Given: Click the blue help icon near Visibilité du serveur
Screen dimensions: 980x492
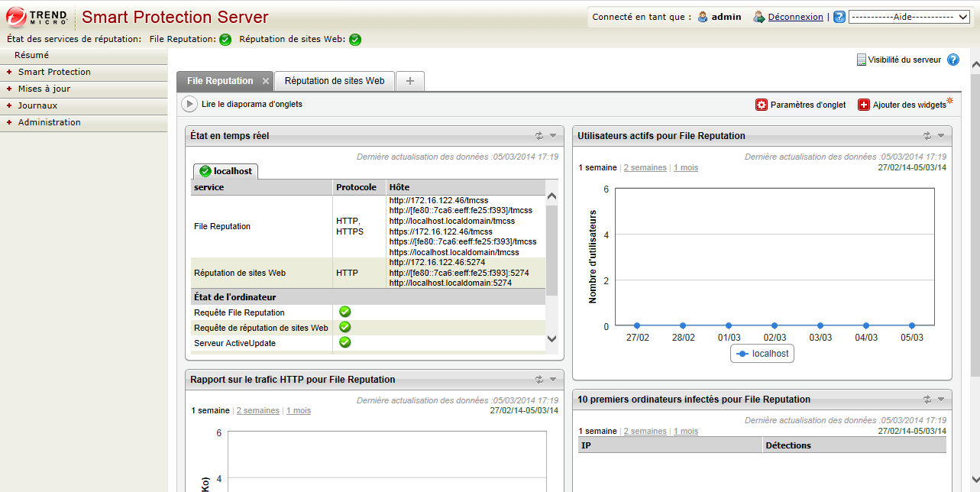Looking at the screenshot, I should (953, 60).
